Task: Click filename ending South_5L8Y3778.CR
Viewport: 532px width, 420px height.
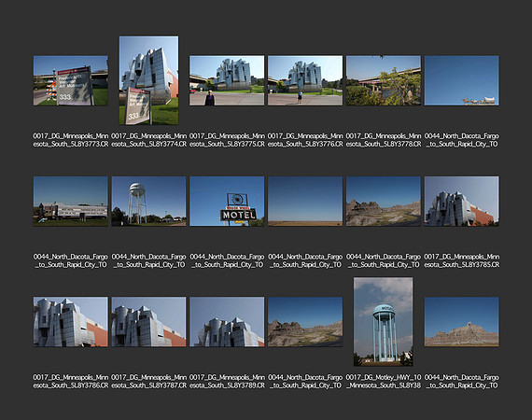Action: (384, 140)
